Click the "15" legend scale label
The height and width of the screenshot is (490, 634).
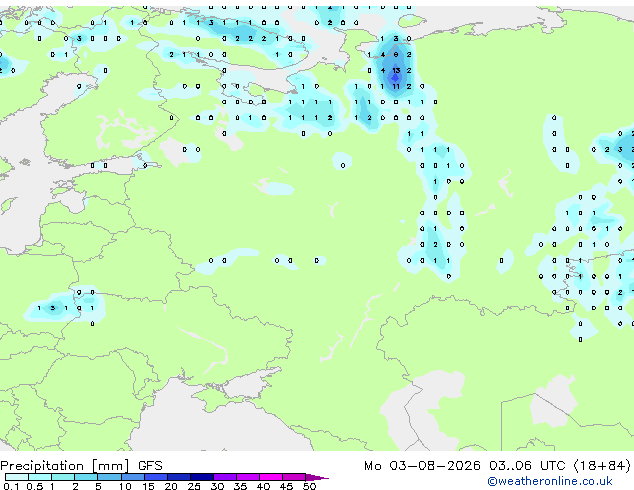click(x=148, y=486)
